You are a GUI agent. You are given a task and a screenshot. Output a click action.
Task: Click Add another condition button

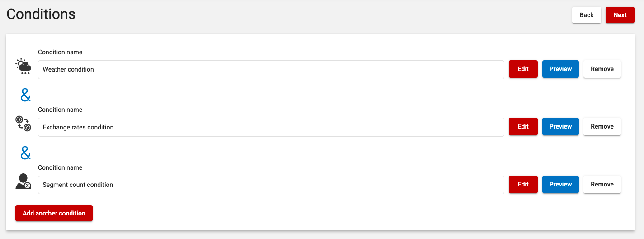tap(54, 213)
